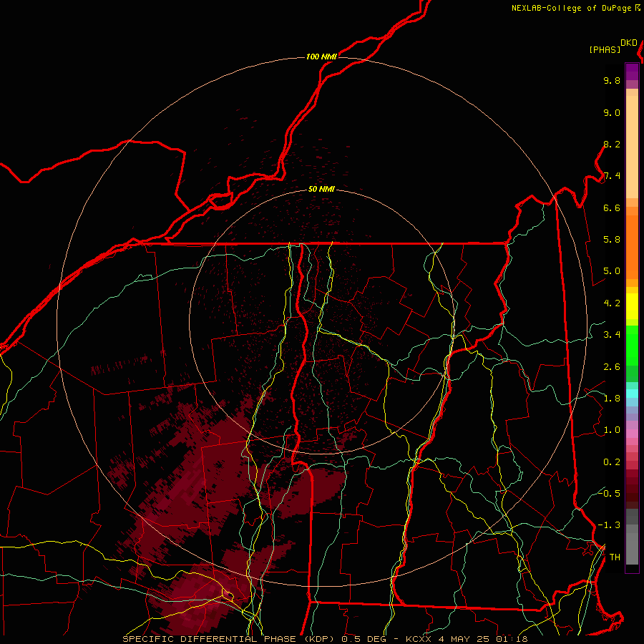Click the 50 NMI range ring label
The image size is (644, 644).
pos(321,189)
